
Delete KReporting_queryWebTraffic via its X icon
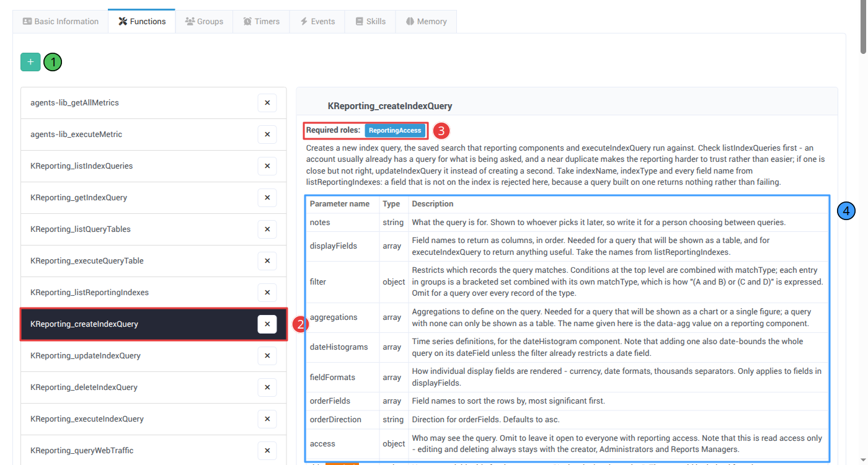pos(267,451)
